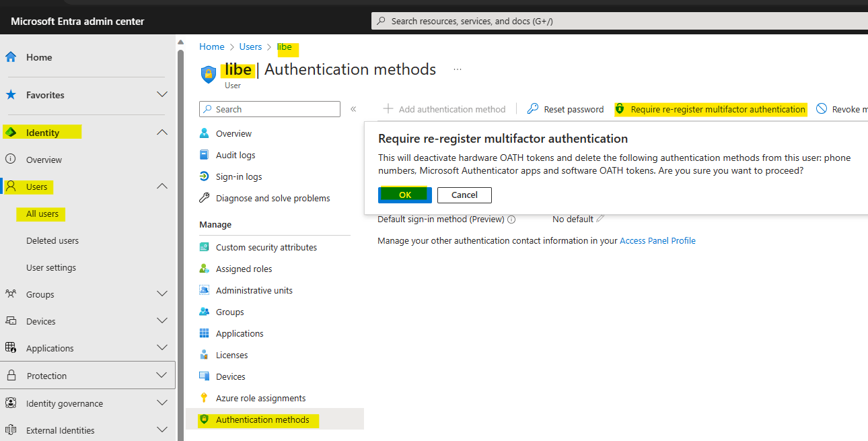868x441 pixels.
Task: Click the info icon beside Default sign-in method
Action: (511, 219)
